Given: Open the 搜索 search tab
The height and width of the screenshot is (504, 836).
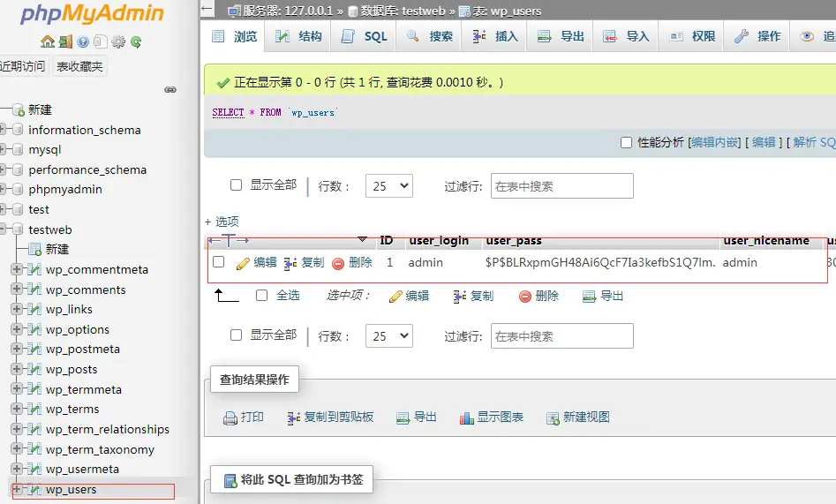Looking at the screenshot, I should point(429,36).
